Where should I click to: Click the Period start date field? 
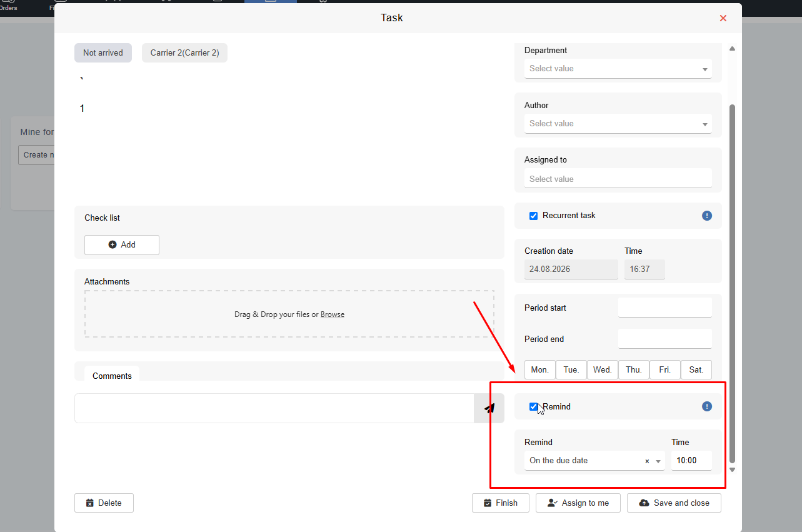[664, 308]
